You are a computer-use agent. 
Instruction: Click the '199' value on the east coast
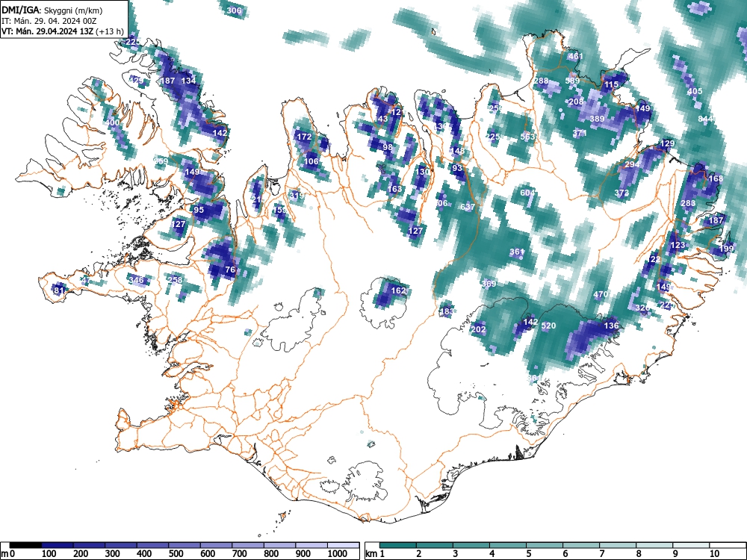[x=727, y=249]
